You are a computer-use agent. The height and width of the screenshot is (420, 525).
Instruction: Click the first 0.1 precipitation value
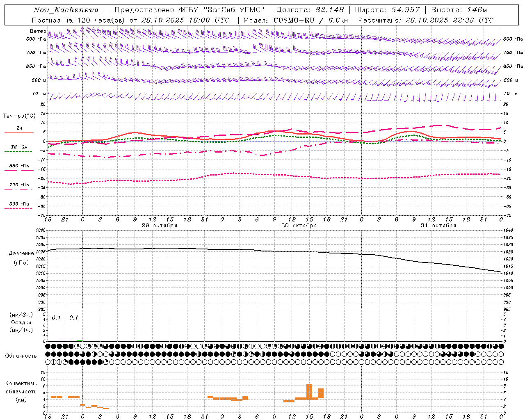tap(56, 318)
